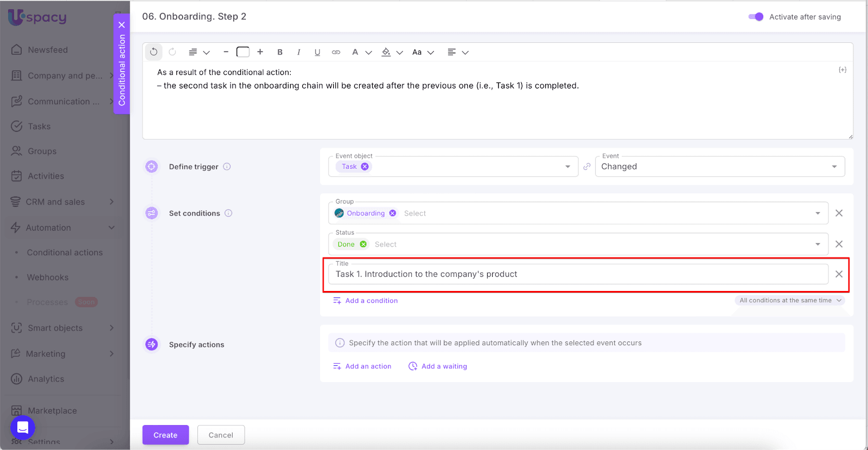Open the chat support bubble

click(x=23, y=428)
